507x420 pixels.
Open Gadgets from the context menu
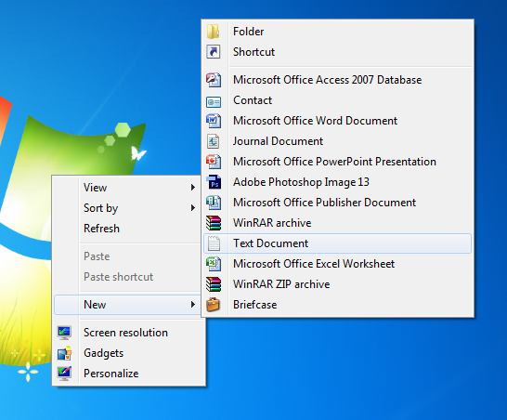coord(129,353)
